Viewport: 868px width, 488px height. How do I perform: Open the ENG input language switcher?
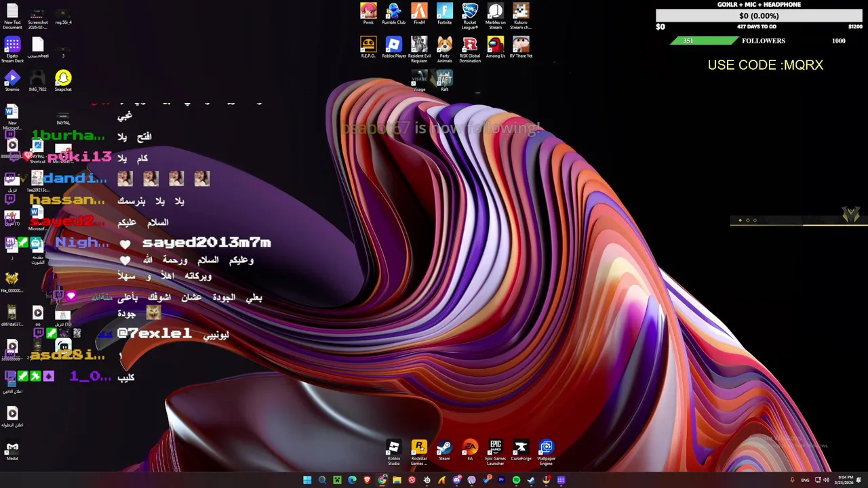pos(805,480)
